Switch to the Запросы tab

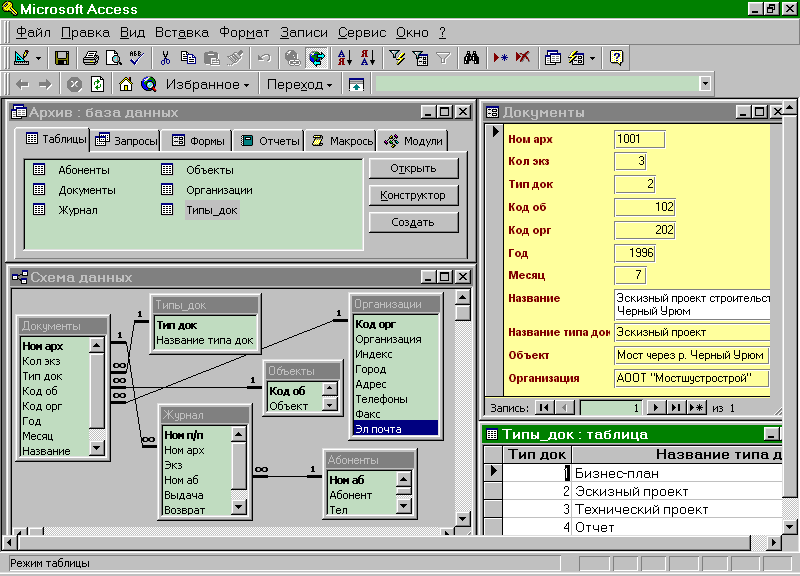pos(126,141)
